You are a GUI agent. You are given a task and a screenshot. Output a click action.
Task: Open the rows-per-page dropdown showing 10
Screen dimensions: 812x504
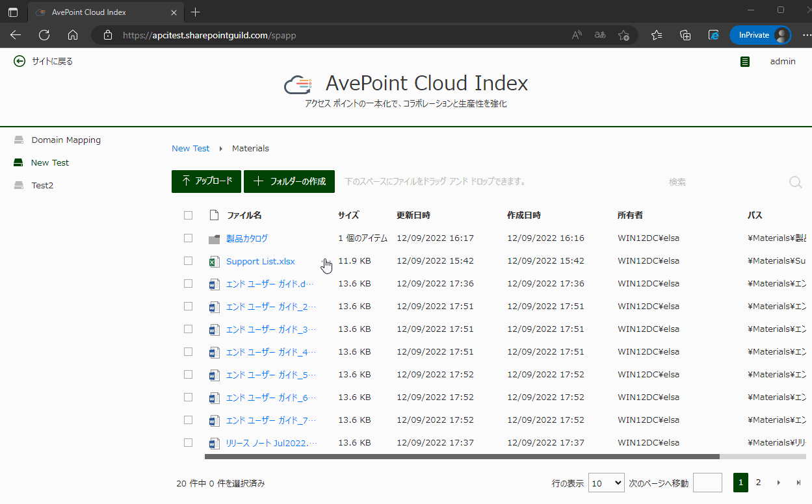(x=606, y=483)
